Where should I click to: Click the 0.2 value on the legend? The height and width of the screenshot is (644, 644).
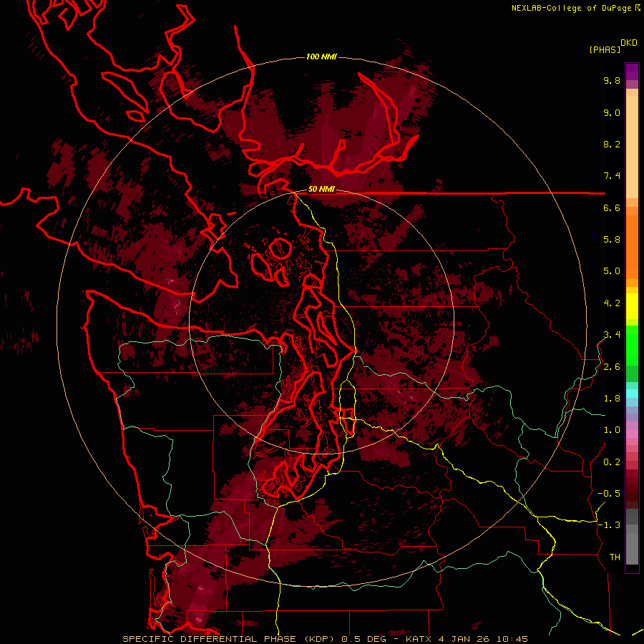pyautogui.click(x=612, y=462)
